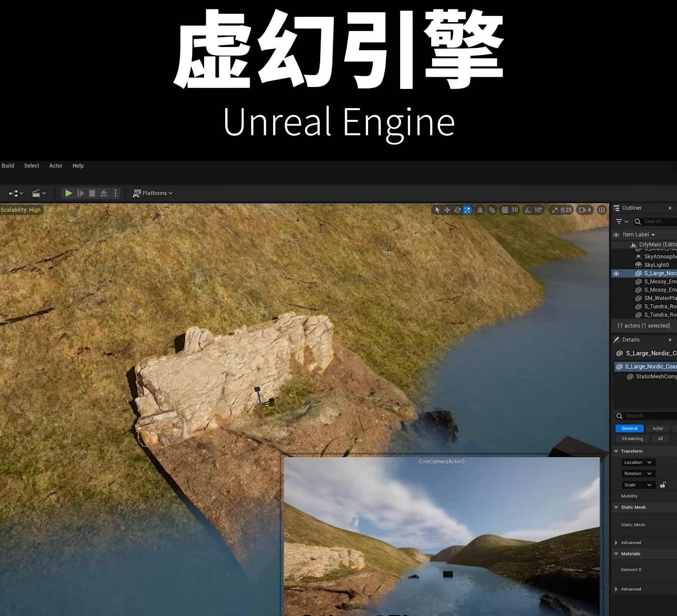Open the Rotation dropdown
This screenshot has width=677, height=616.
(x=638, y=474)
